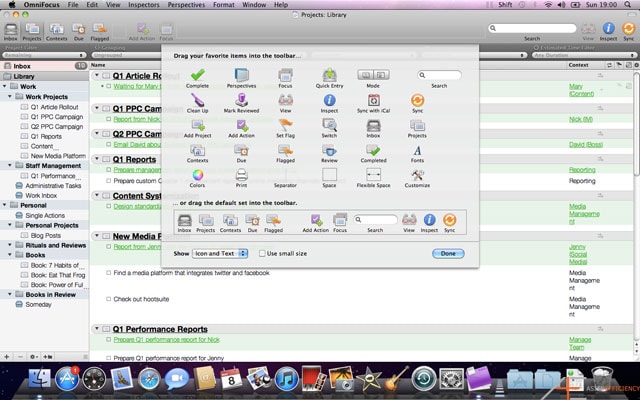Click the Sync button in the main toolbar
Screen dimensions: 640x400
(629, 31)
